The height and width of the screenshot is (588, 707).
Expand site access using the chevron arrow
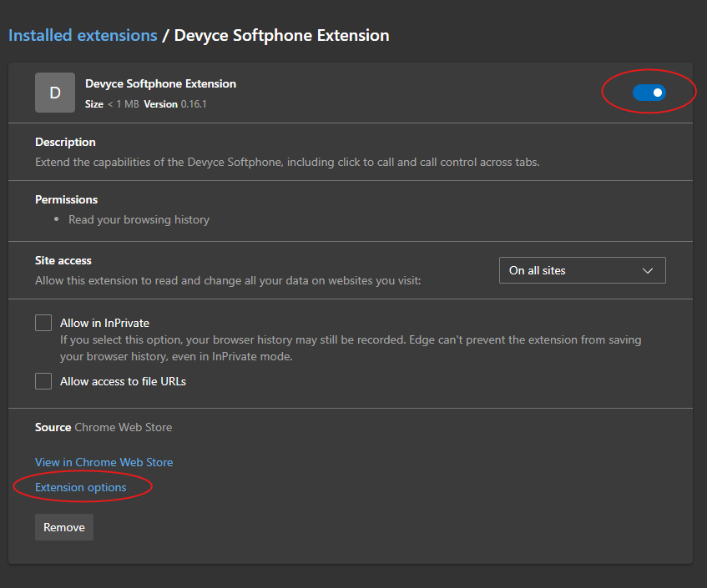pos(648,270)
